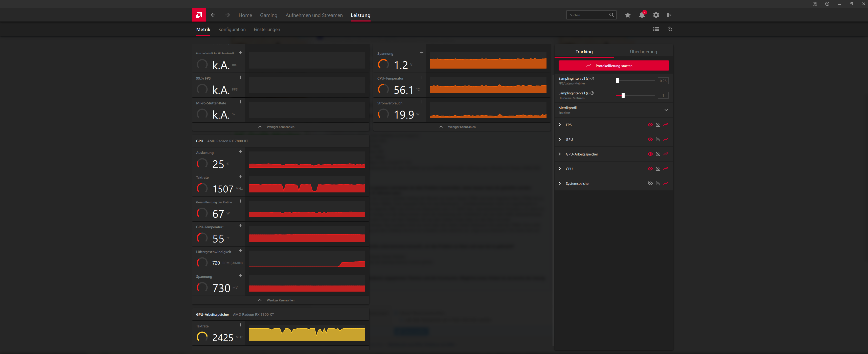This screenshot has height=354, width=868.
Task: Click plus icon next to GPU Auslastung
Action: pos(241,152)
